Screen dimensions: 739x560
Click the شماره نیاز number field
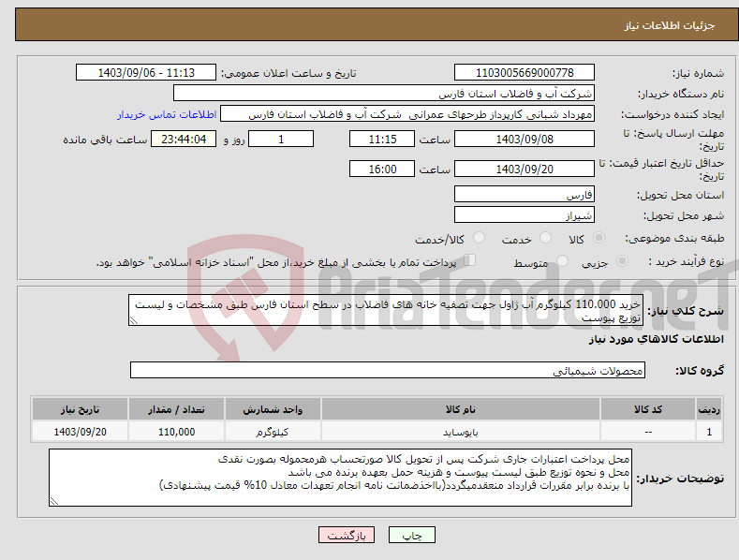click(525, 73)
